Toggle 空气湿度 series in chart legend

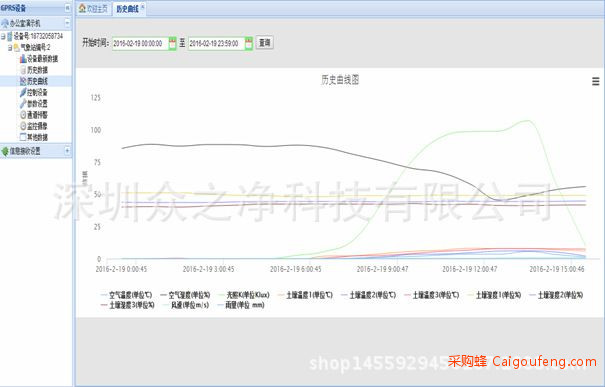pyautogui.click(x=185, y=295)
